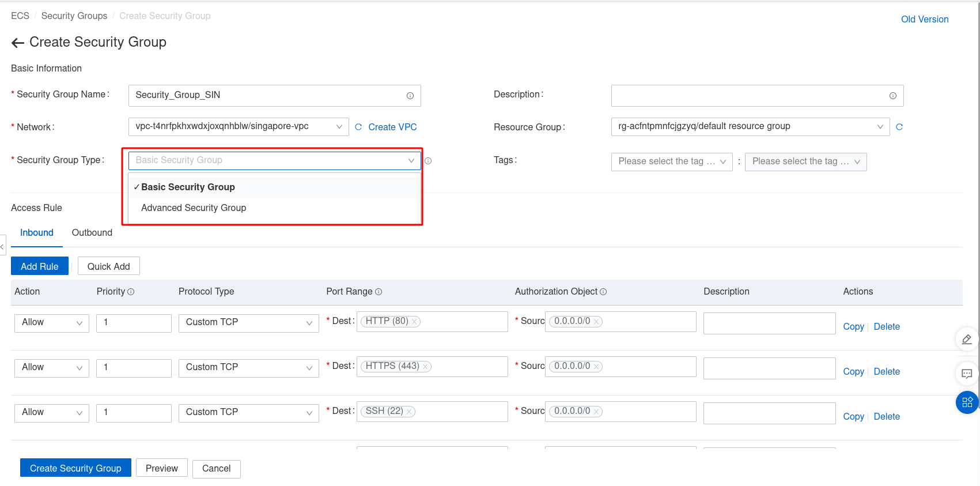
Task: Click the back arrow beside Create Security Group
Action: (17, 43)
